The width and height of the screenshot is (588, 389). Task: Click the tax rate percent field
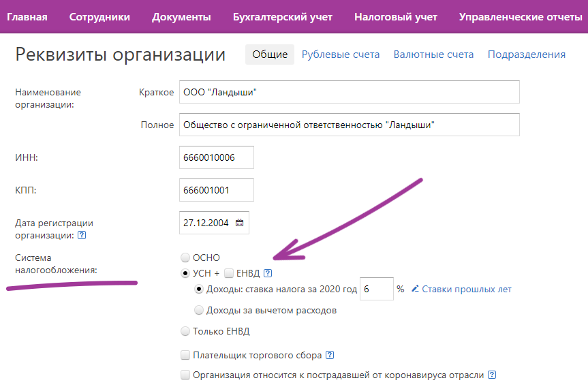click(377, 289)
